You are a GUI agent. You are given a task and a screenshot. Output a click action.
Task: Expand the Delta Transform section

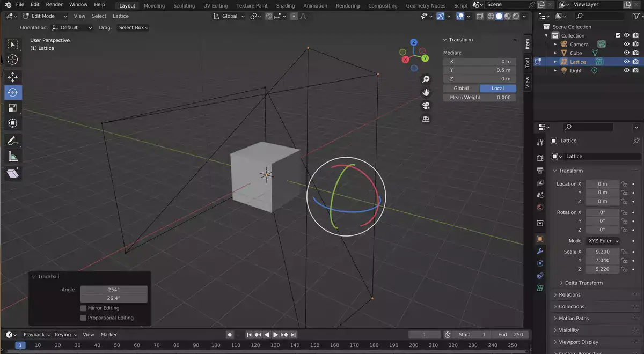coord(583,283)
